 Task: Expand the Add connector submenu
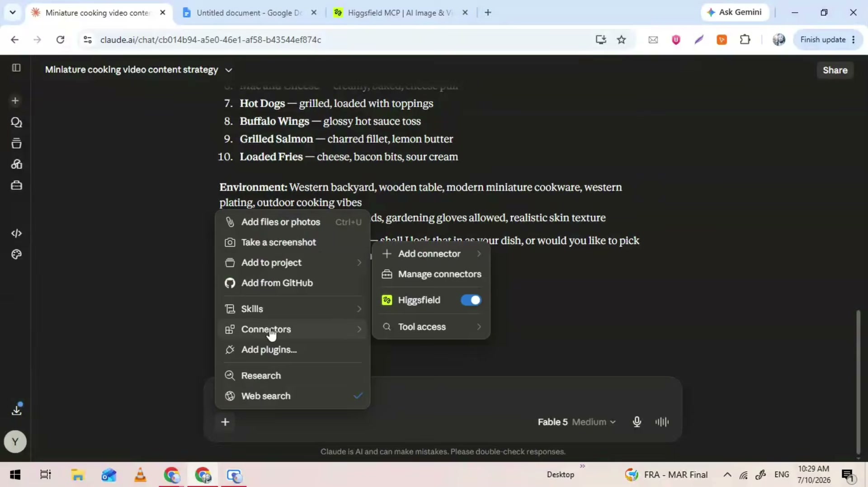431,254
